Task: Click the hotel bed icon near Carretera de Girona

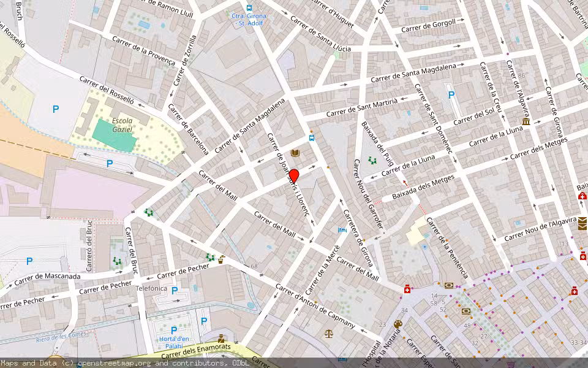Action: (342, 229)
